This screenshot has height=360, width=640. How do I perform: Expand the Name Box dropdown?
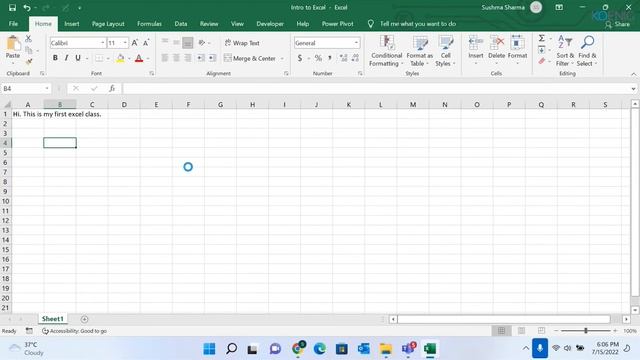pos(47,89)
